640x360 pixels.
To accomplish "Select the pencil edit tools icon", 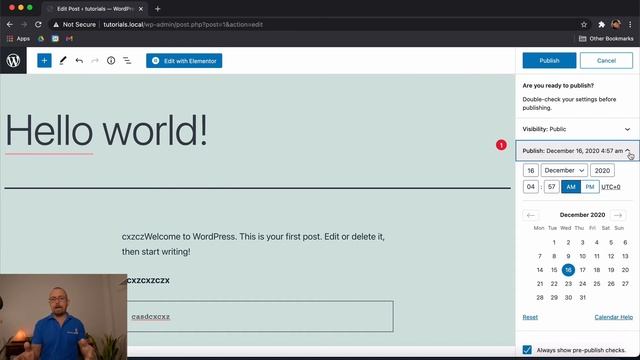I will point(62,60).
